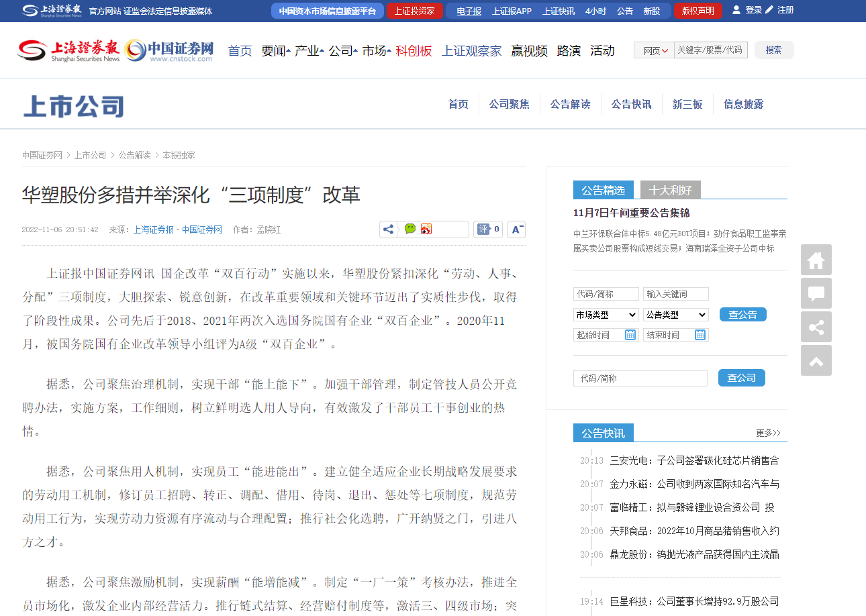
Task: Open the start date calendar icon
Action: coord(630,335)
